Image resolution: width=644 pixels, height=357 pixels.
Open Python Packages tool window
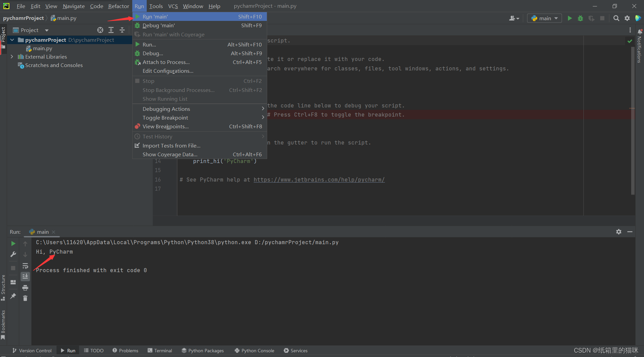(203, 351)
